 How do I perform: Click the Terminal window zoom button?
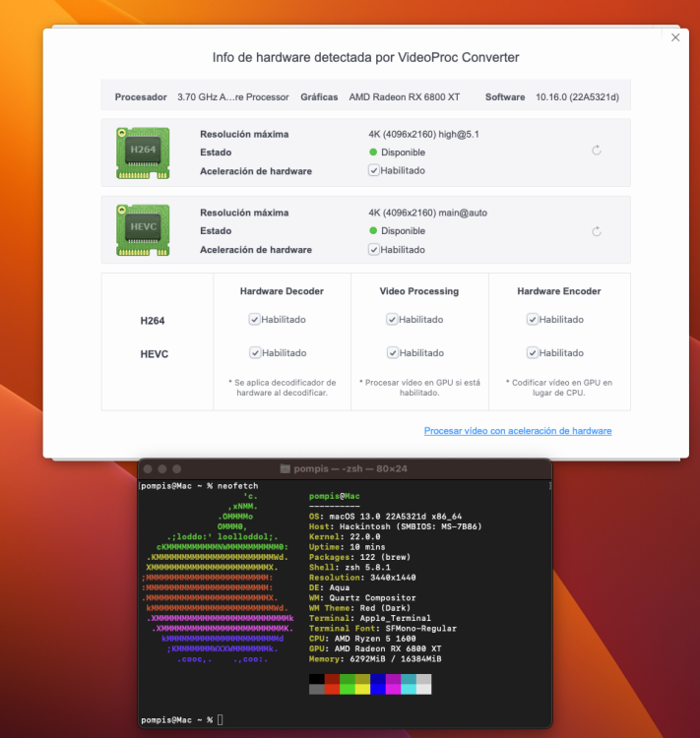pos(177,468)
